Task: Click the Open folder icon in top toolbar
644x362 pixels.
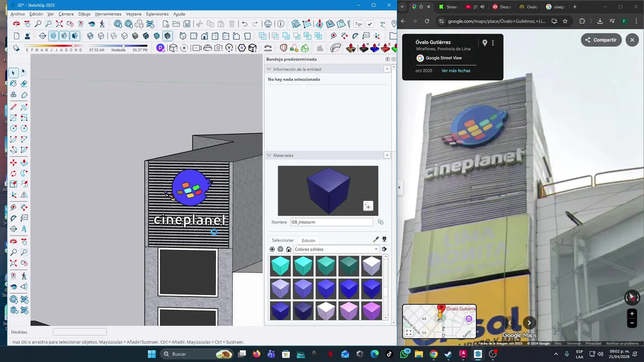Action: [176, 24]
